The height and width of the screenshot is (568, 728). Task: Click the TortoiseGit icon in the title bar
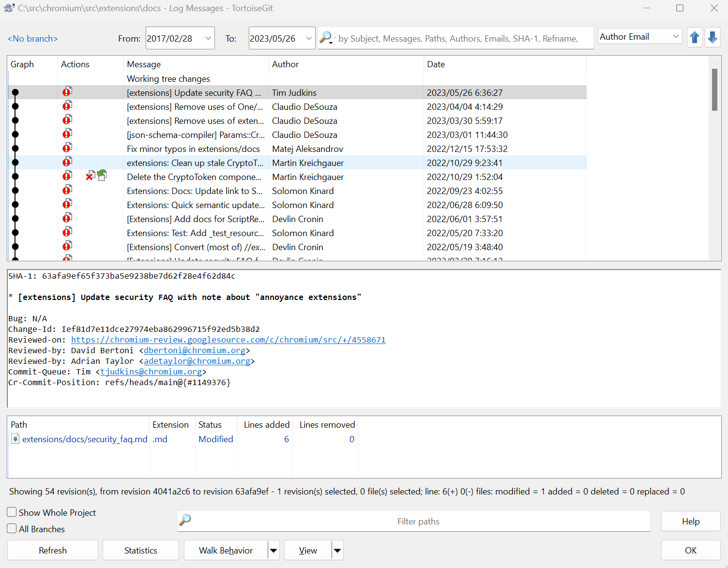coord(10,8)
